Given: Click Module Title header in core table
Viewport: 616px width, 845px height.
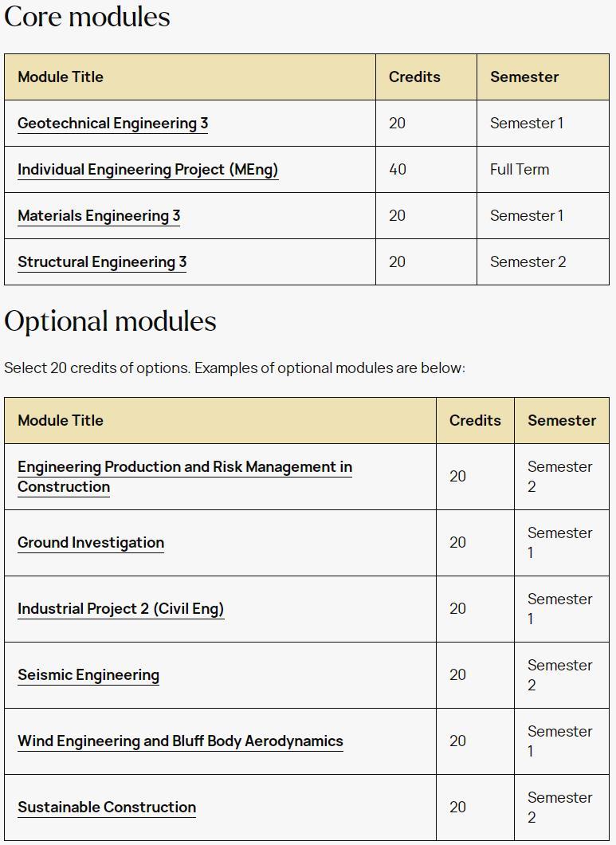Looking at the screenshot, I should tap(61, 77).
